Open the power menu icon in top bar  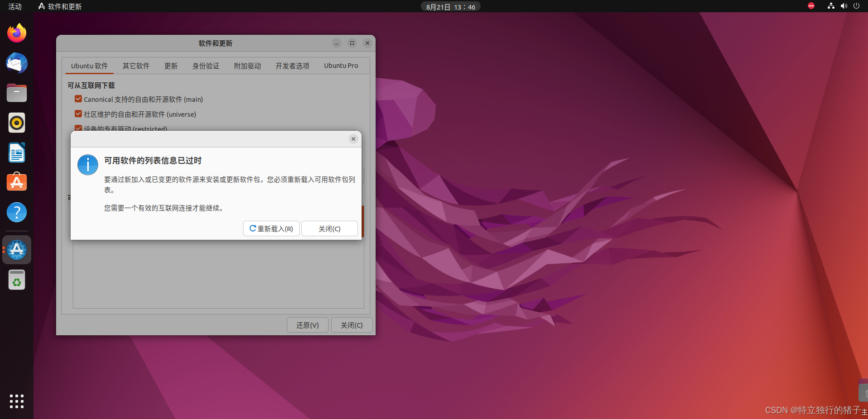point(856,6)
